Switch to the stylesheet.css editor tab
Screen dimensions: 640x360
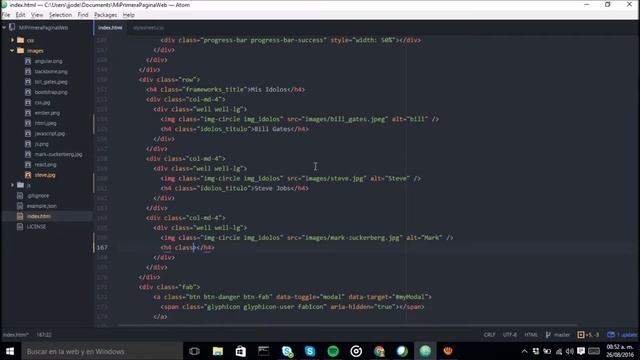148,28
